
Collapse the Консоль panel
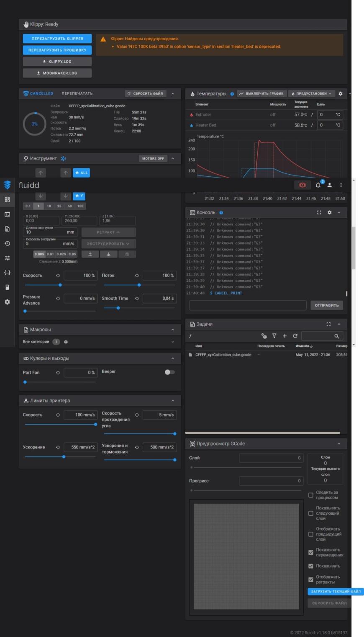tap(339, 212)
